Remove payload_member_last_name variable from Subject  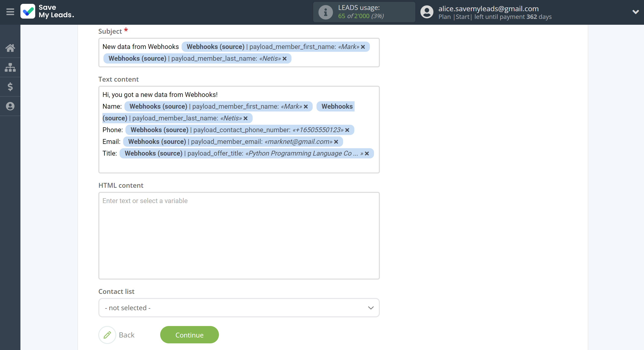click(x=285, y=58)
